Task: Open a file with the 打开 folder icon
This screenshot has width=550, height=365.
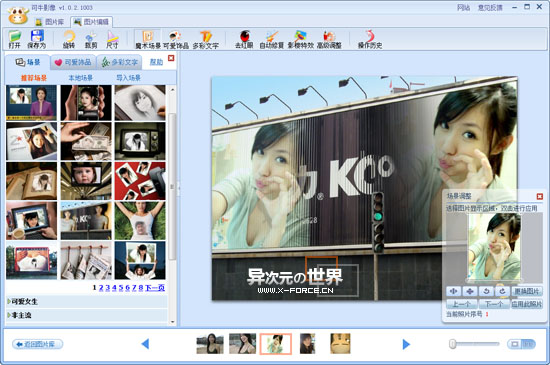Action: coord(14,39)
